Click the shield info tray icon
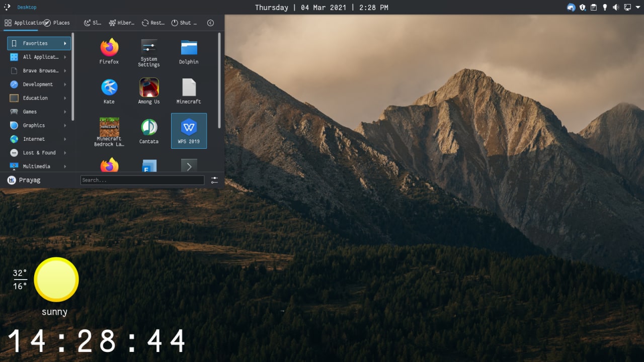Viewport: 644px width, 362px height. pos(583,7)
